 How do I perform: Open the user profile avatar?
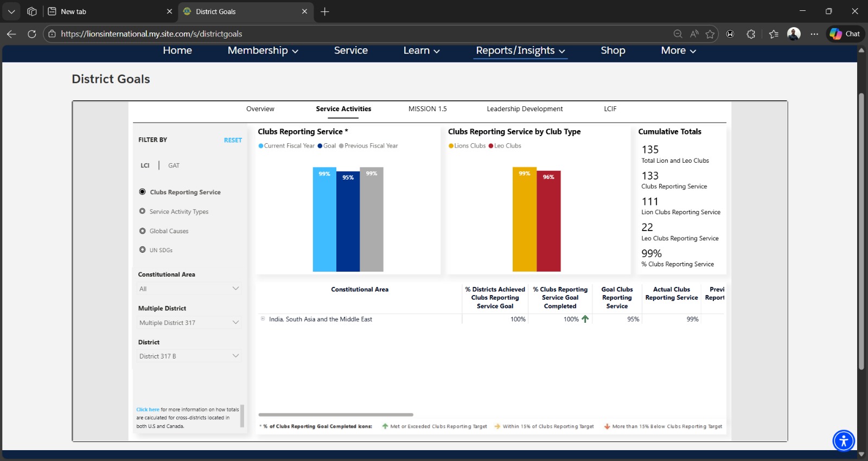tap(794, 34)
